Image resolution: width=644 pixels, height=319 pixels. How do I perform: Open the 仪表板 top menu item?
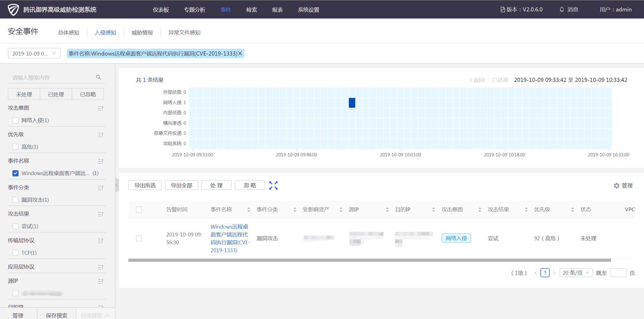point(161,10)
